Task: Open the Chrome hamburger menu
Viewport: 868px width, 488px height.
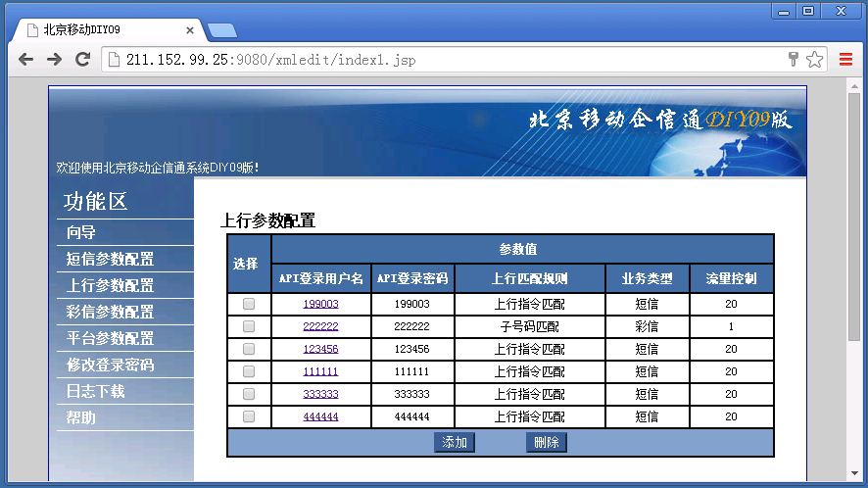Action: 845,59
